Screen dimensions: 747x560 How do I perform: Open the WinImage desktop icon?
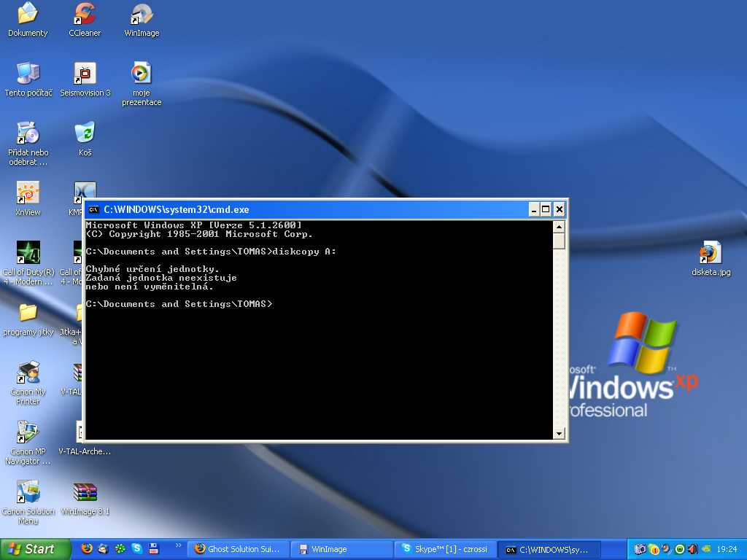[142, 14]
